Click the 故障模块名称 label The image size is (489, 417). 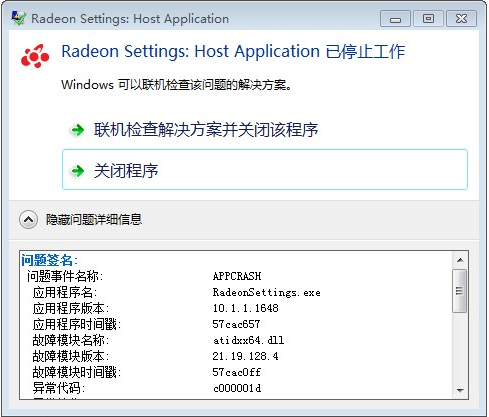point(71,340)
